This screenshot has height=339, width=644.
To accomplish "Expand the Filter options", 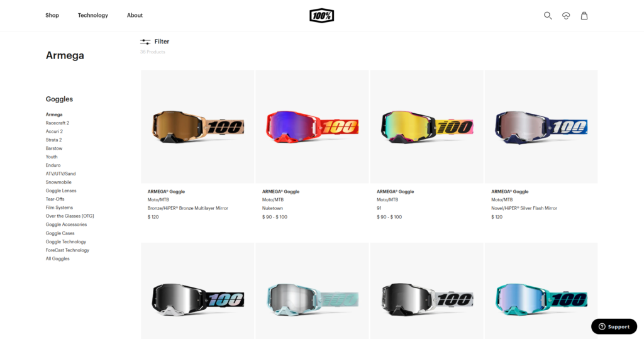I will pyautogui.click(x=162, y=42).
